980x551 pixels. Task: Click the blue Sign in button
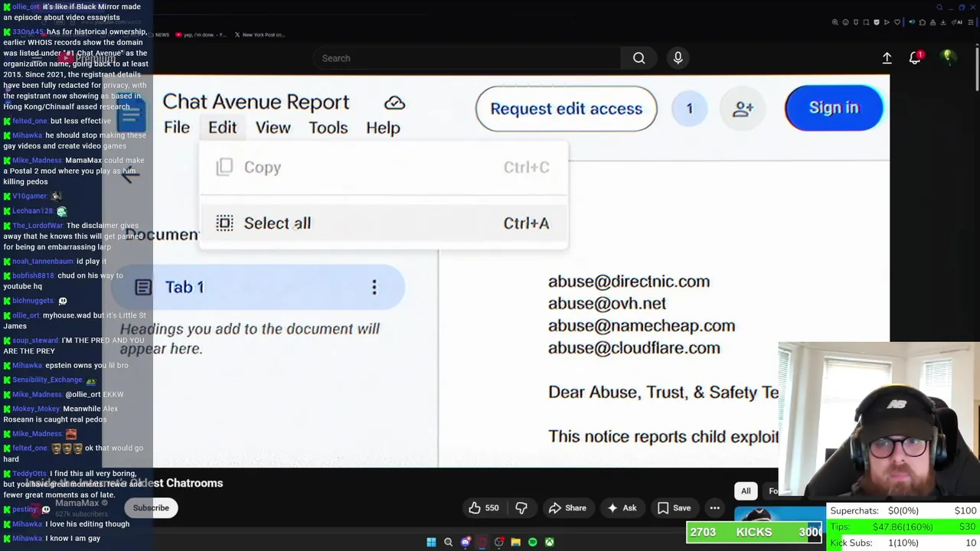834,108
